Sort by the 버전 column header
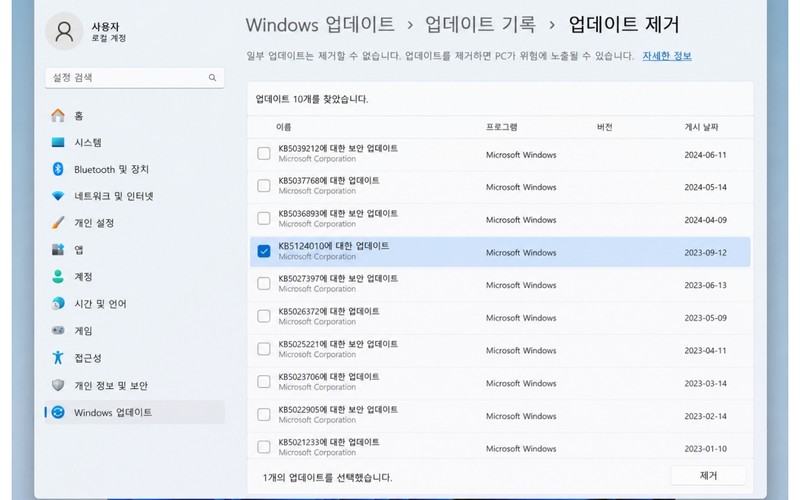The height and width of the screenshot is (500, 800). coord(605,127)
